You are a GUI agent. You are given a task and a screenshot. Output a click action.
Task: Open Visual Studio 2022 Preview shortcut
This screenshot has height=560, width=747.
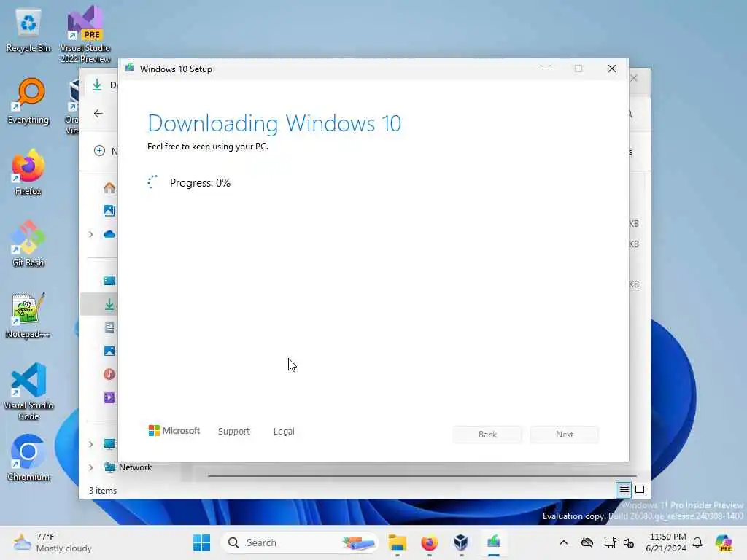tap(85, 34)
